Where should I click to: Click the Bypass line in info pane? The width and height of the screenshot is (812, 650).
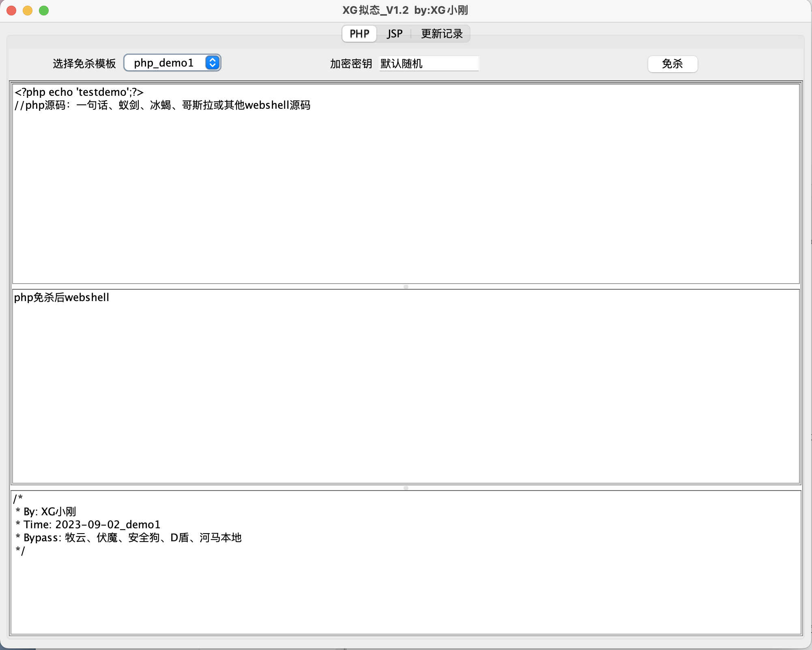coord(129,538)
